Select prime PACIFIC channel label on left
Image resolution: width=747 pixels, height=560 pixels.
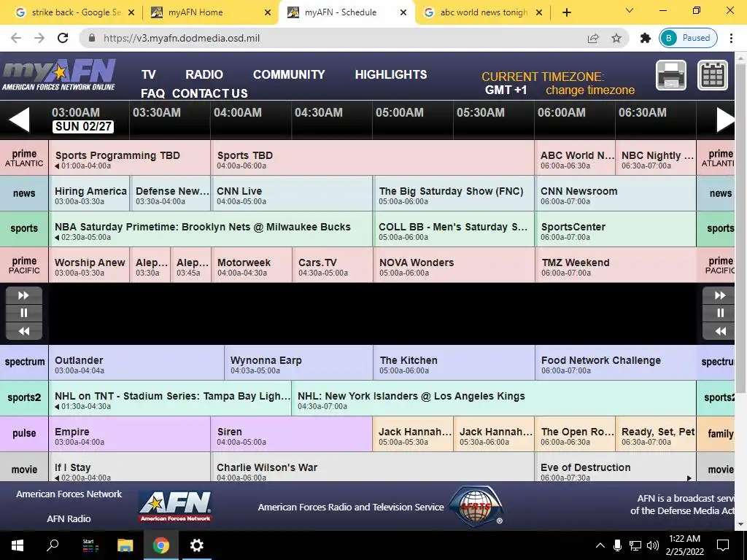coord(24,265)
